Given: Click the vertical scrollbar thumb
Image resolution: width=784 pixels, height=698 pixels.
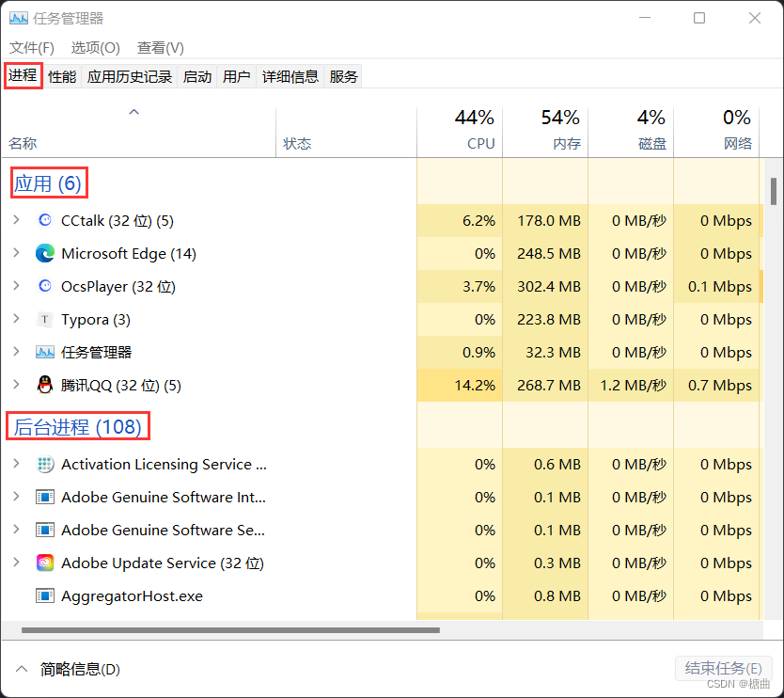Looking at the screenshot, I should pos(774,191).
